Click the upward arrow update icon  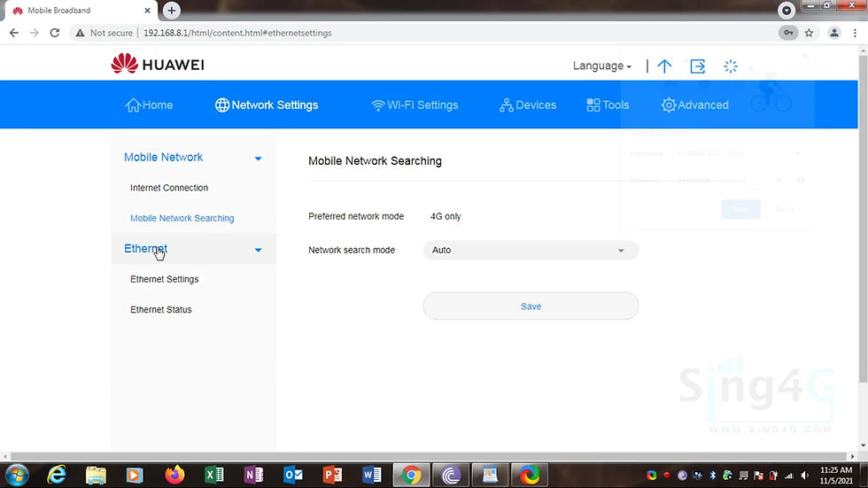[x=664, y=66]
